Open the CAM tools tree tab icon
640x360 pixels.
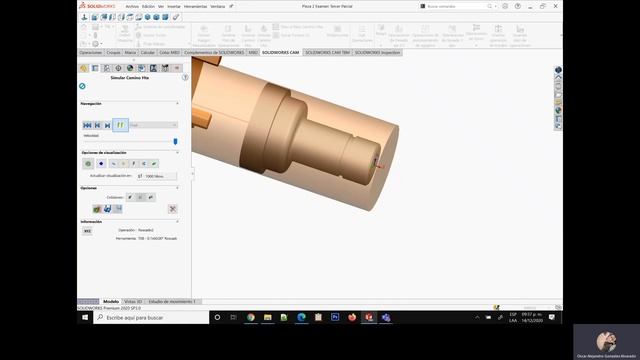165,68
